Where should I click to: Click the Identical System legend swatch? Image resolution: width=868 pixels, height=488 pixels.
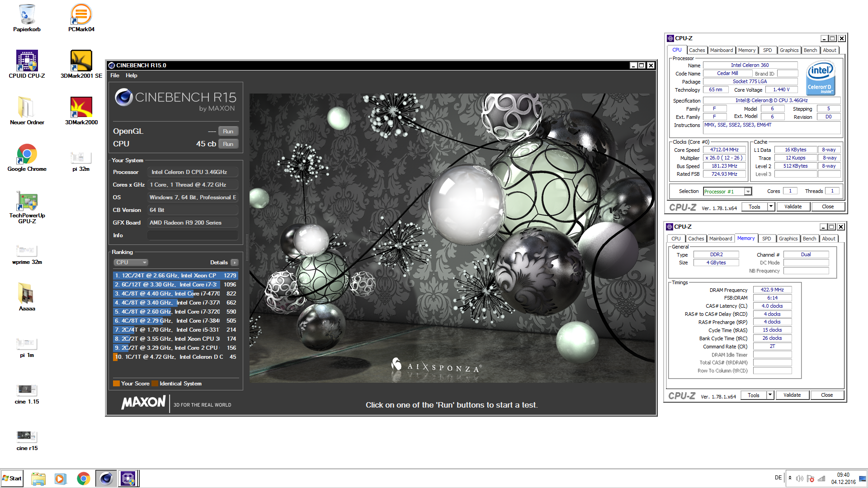155,384
